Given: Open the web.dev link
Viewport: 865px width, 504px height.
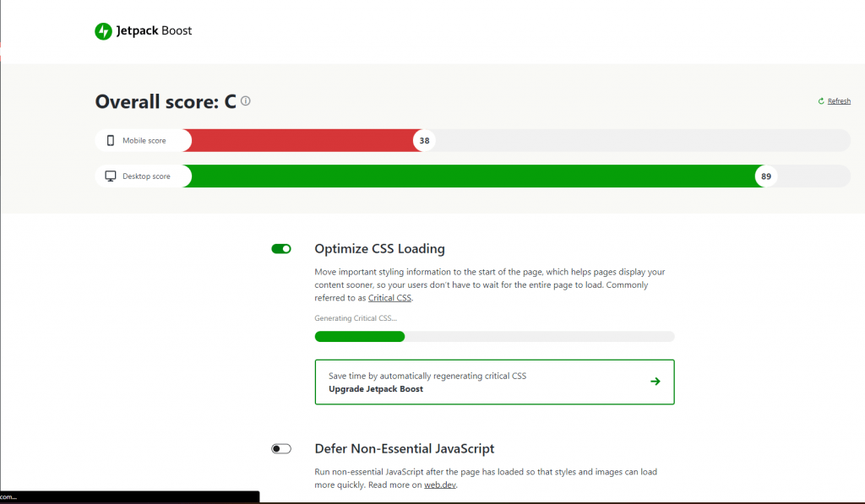Looking at the screenshot, I should [x=439, y=485].
